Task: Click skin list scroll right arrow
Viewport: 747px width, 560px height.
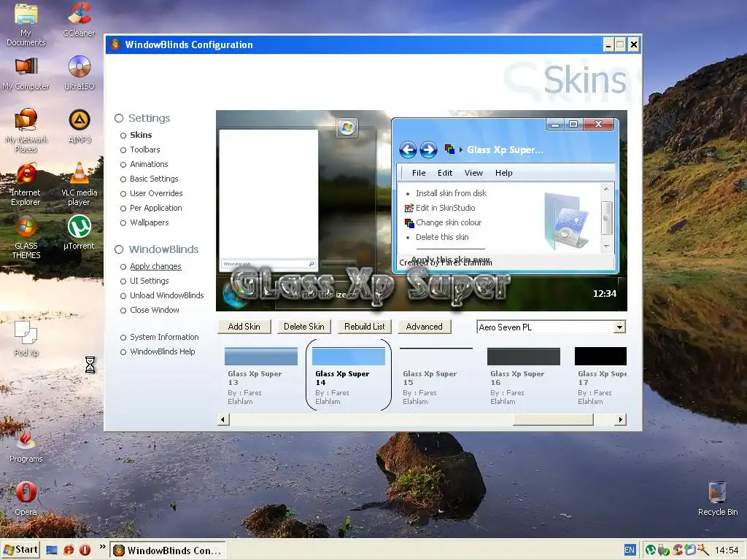Action: (x=620, y=419)
